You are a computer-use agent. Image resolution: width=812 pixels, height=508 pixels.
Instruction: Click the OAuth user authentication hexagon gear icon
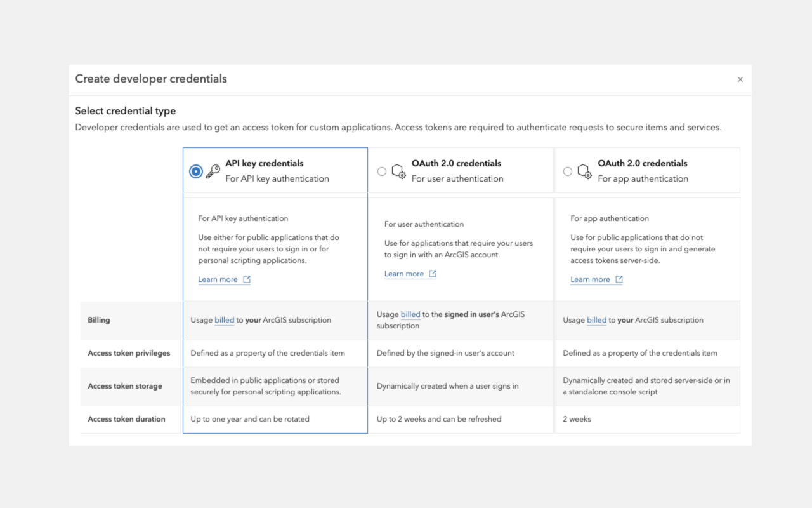pos(398,171)
